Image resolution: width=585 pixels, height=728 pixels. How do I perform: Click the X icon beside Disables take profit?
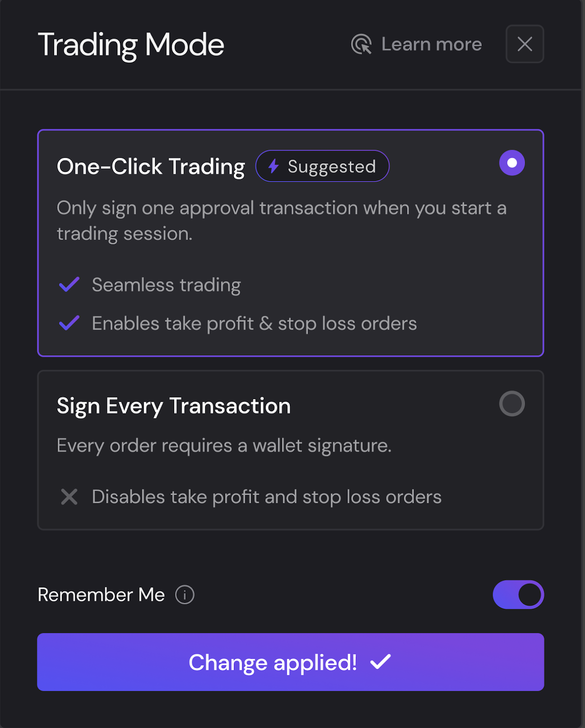tap(69, 497)
